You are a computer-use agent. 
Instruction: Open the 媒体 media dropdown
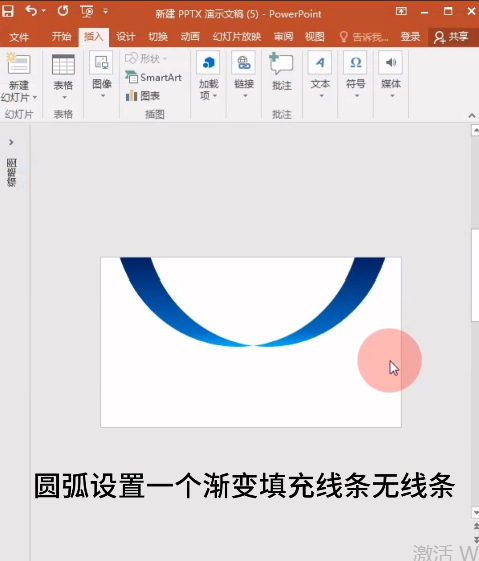point(391,75)
